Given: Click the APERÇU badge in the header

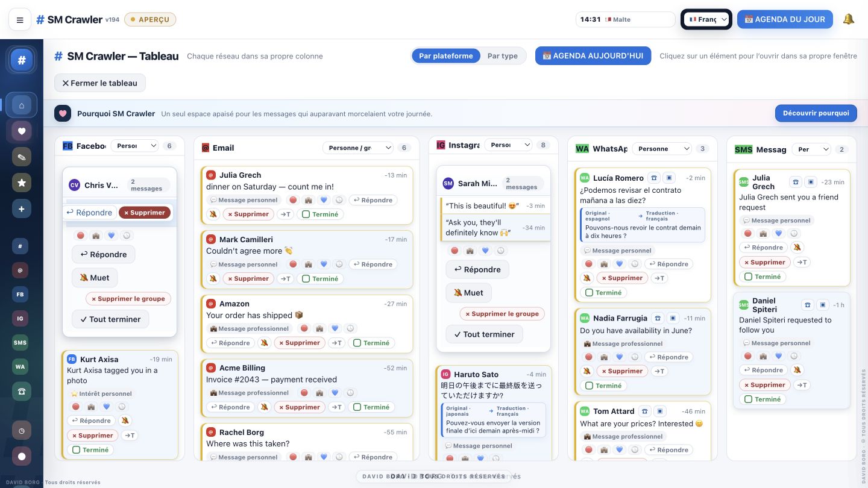Looking at the screenshot, I should point(150,20).
